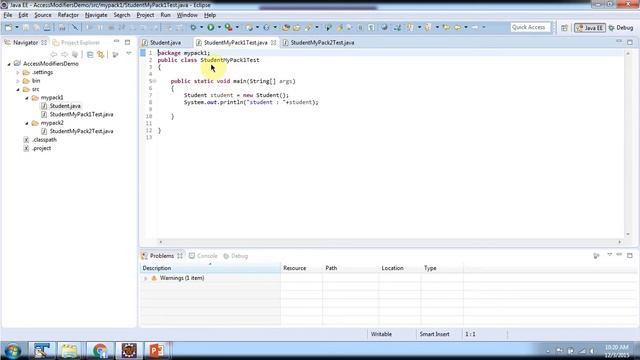
Task: Select StudentMyPack2Test.java in Navigator tree
Action: pos(81,131)
